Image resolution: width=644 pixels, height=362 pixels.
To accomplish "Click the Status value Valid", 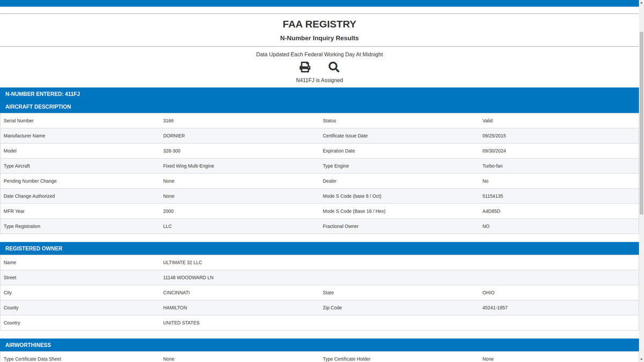I will tap(487, 121).
